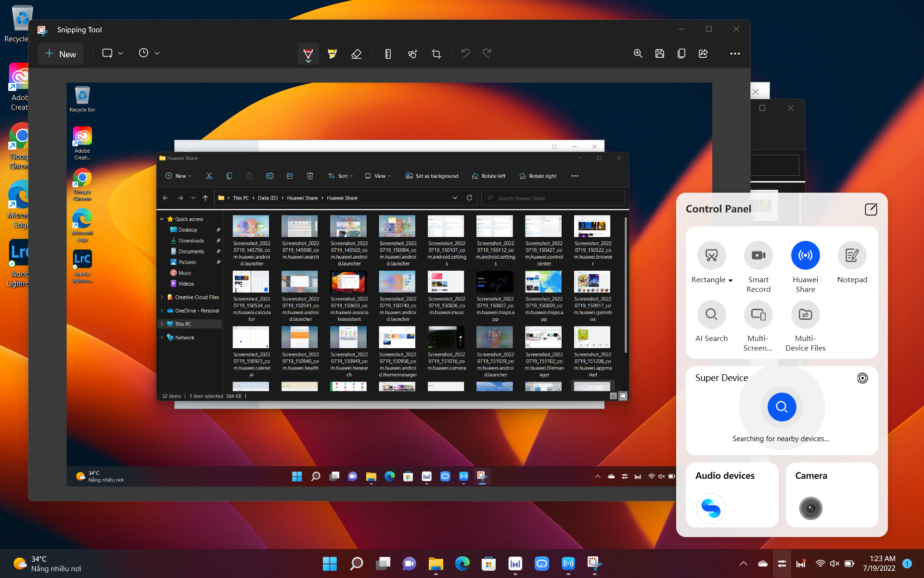
Task: Open Snipping Tool See more menu
Action: tap(735, 54)
